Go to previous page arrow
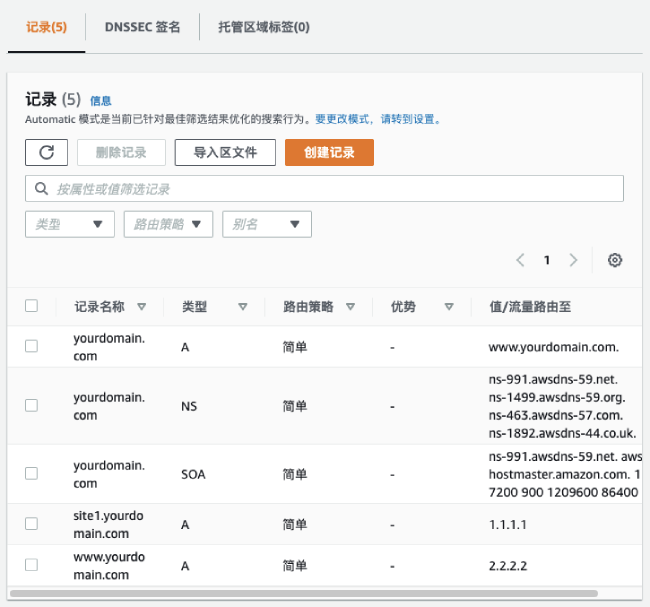650x607 pixels. coord(520,260)
